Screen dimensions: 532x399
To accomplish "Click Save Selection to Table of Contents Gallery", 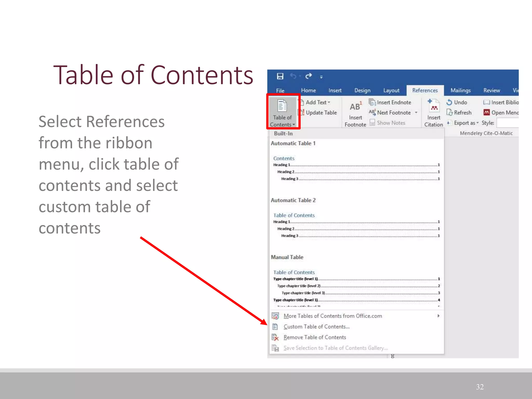I will pos(356,348).
